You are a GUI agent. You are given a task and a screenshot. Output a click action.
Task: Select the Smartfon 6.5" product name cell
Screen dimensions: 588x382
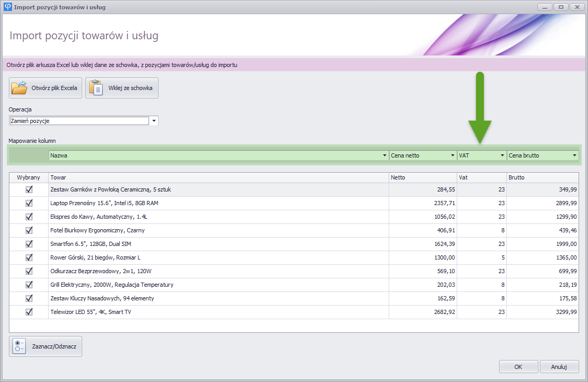click(218, 244)
